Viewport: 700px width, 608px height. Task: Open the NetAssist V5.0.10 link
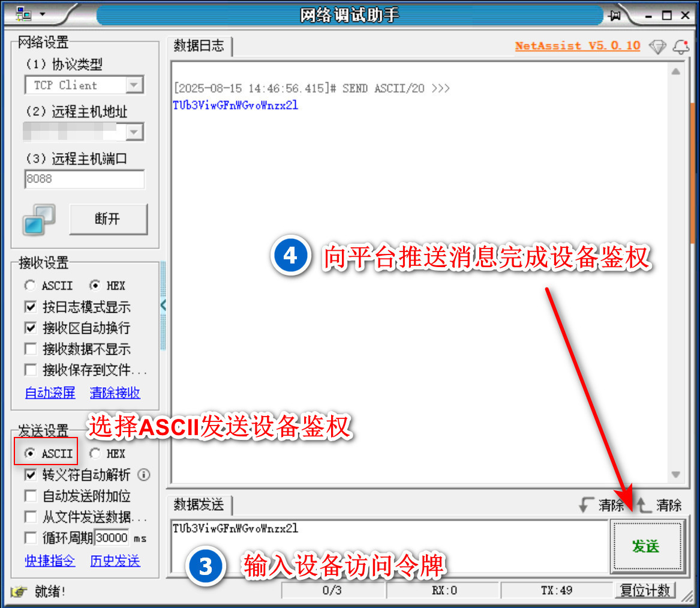pyautogui.click(x=577, y=46)
